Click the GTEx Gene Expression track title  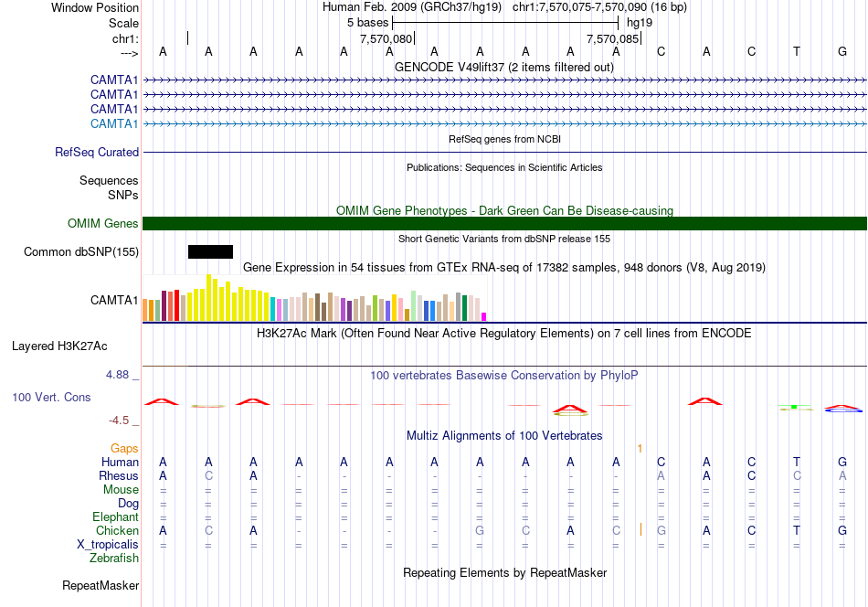tap(504, 268)
